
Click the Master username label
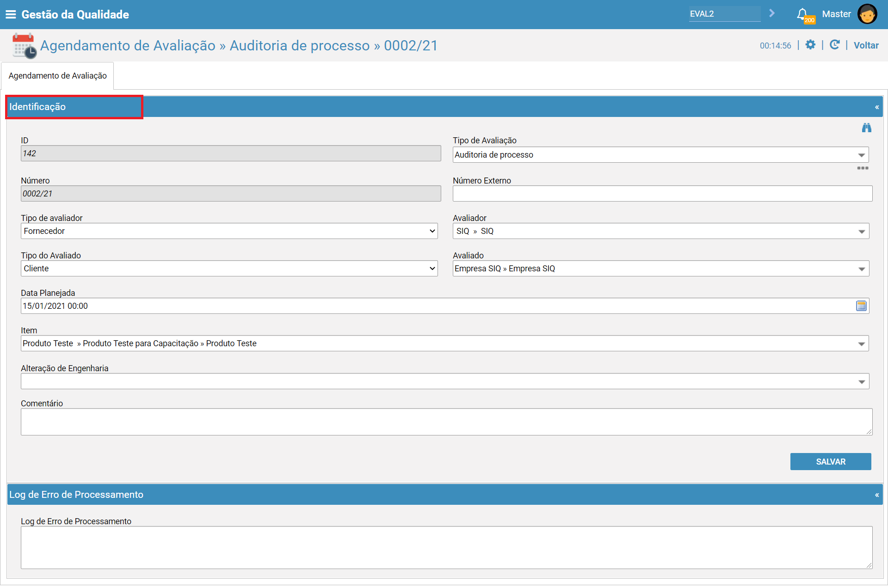click(x=836, y=14)
